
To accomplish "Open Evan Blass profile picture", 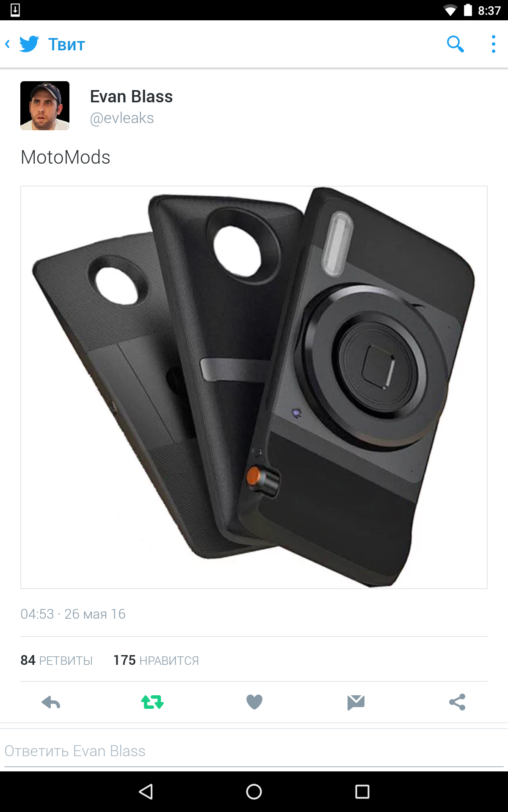I will pos(45,106).
